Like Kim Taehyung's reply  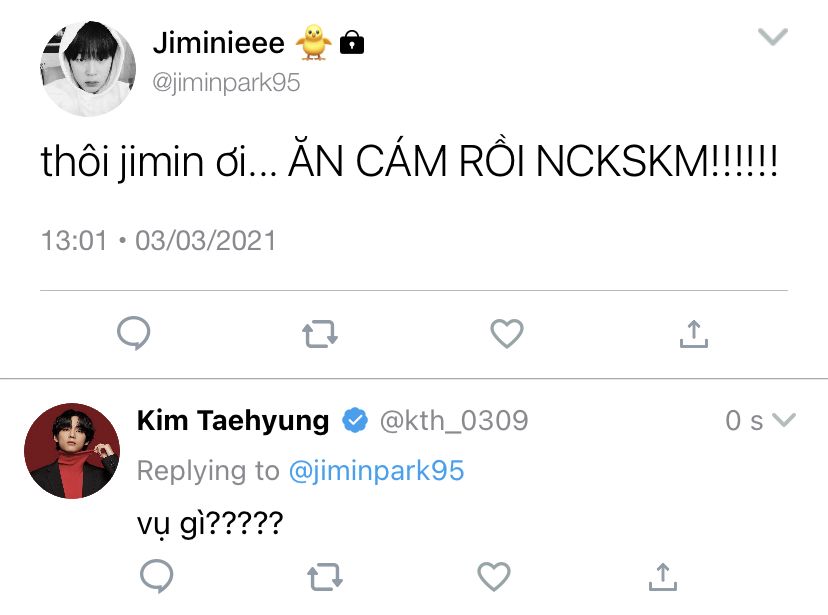[493, 576]
